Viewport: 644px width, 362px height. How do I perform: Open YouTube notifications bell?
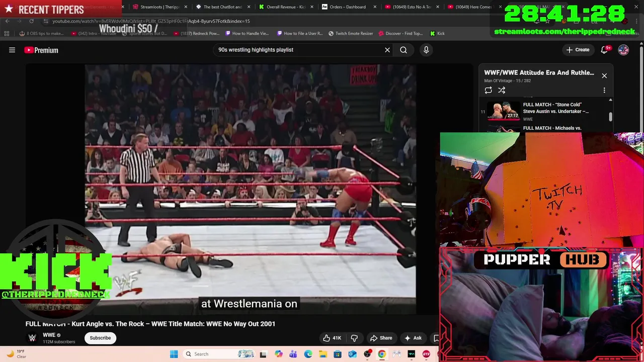tap(604, 50)
